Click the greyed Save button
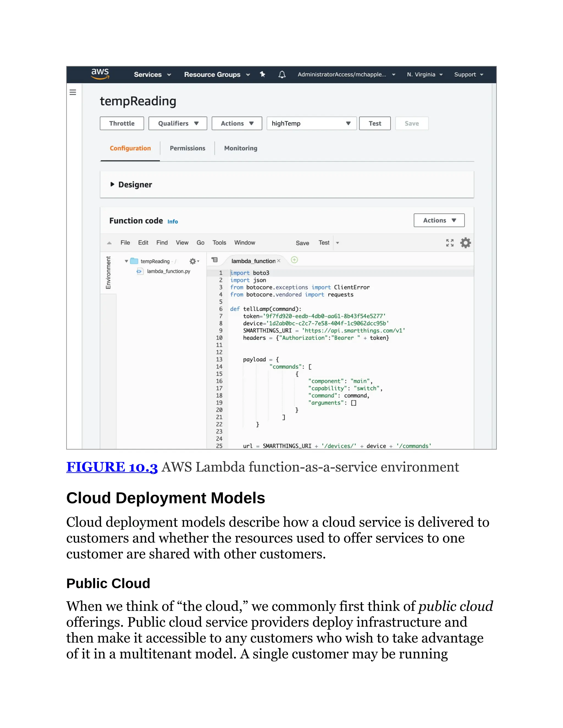The image size is (563, 728). click(412, 123)
